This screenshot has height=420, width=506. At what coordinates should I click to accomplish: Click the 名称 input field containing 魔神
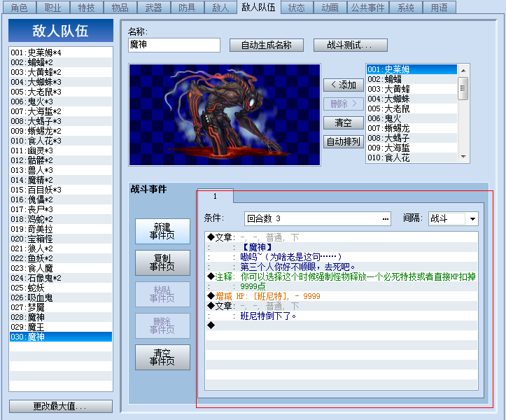(x=174, y=45)
